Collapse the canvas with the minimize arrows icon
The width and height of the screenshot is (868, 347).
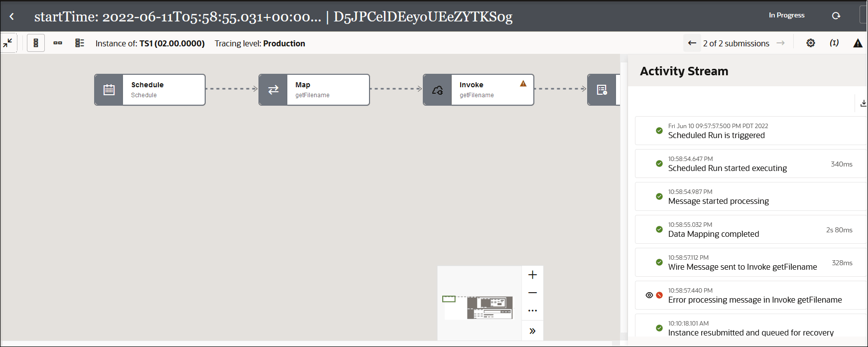pyautogui.click(x=8, y=43)
